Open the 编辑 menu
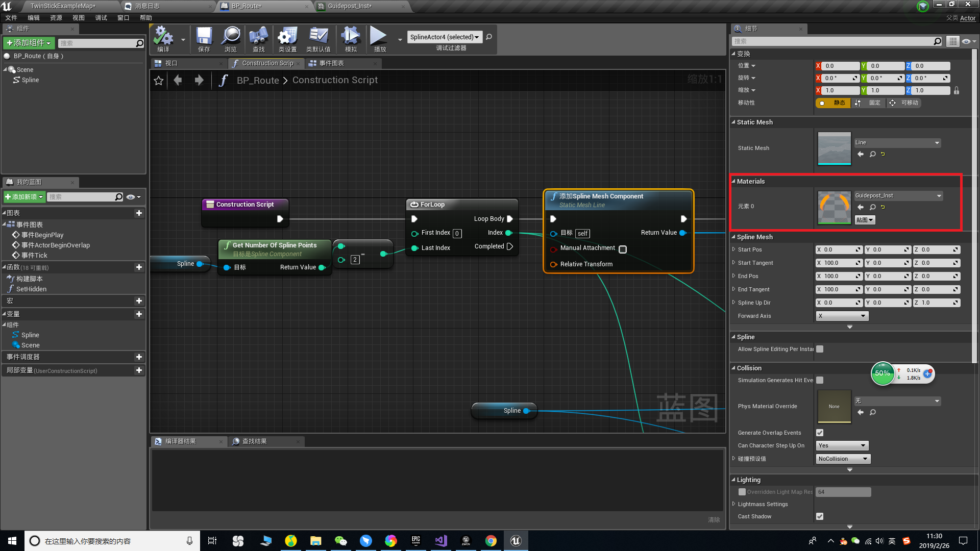The height and width of the screenshot is (551, 980). (33, 17)
